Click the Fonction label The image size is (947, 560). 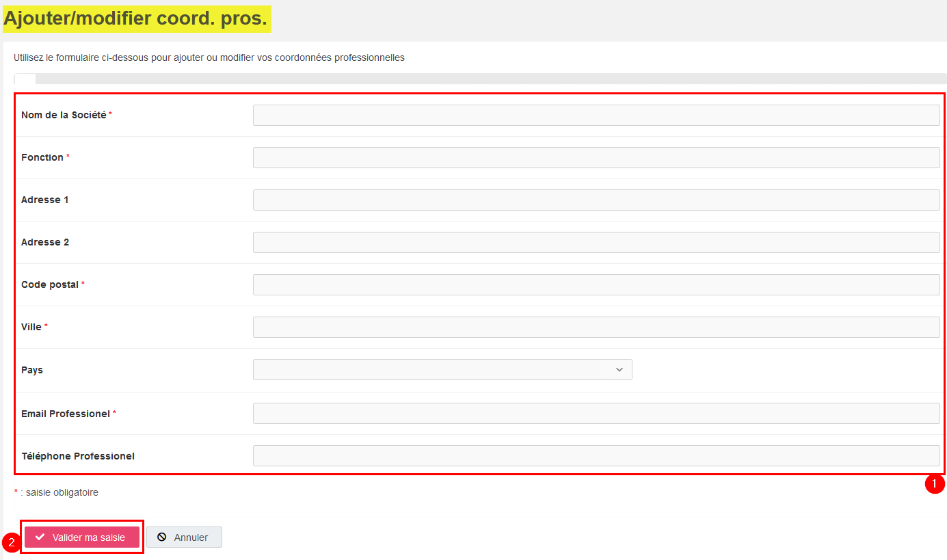[42, 157]
